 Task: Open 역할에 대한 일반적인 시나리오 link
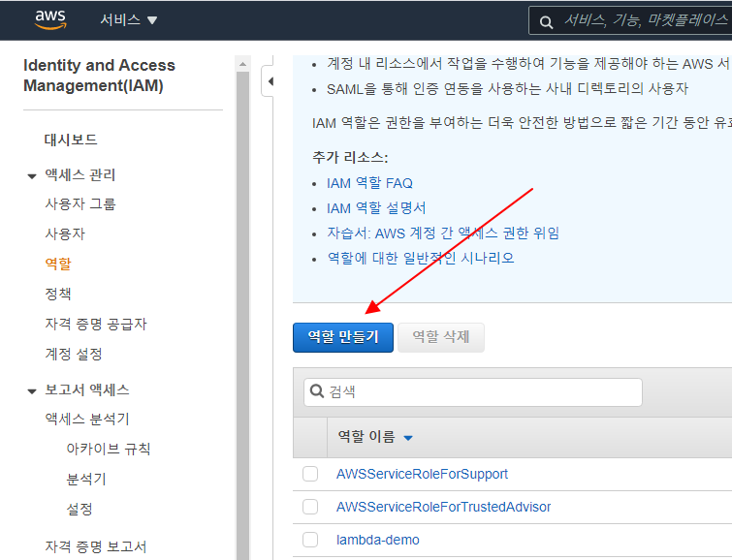[x=421, y=258]
